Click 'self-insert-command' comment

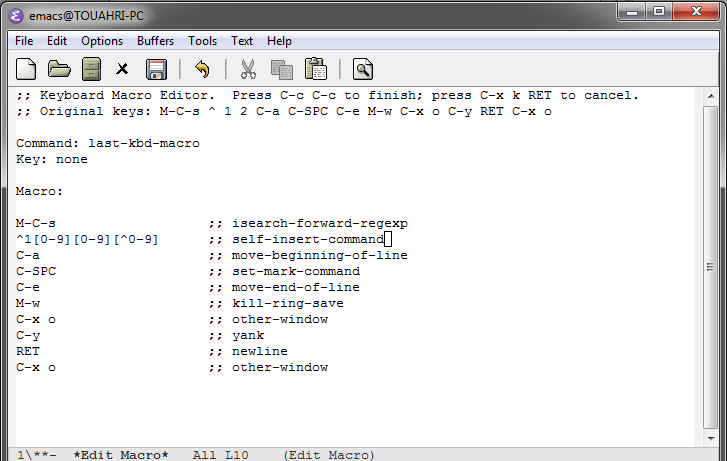pos(308,240)
